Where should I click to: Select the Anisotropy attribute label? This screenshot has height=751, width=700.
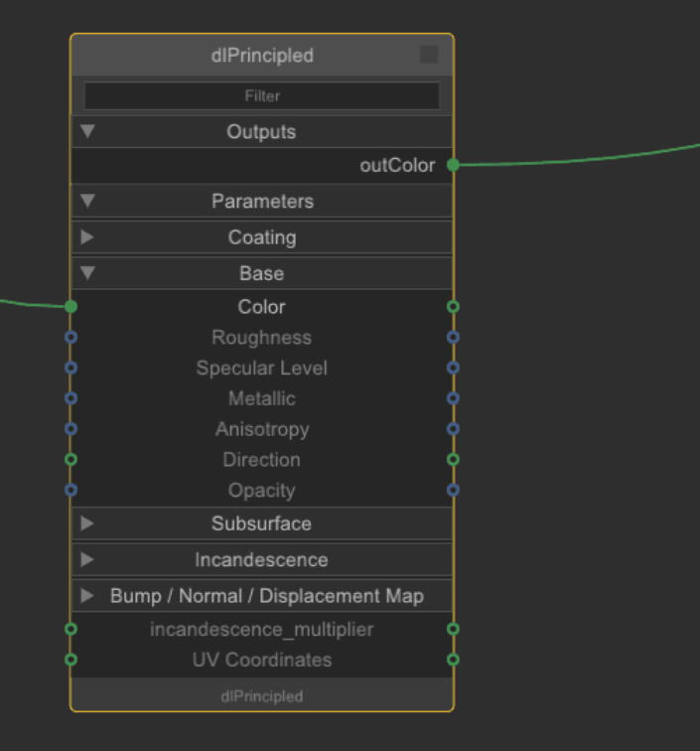(262, 429)
